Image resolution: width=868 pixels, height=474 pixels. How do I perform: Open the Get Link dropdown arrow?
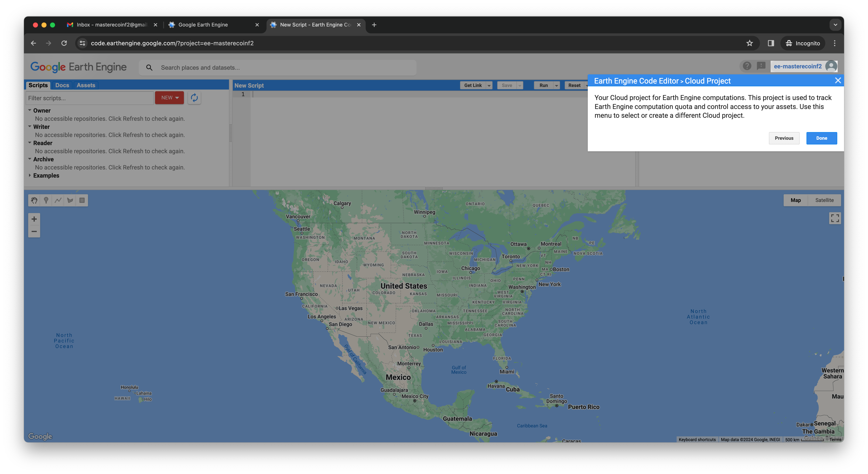click(489, 86)
